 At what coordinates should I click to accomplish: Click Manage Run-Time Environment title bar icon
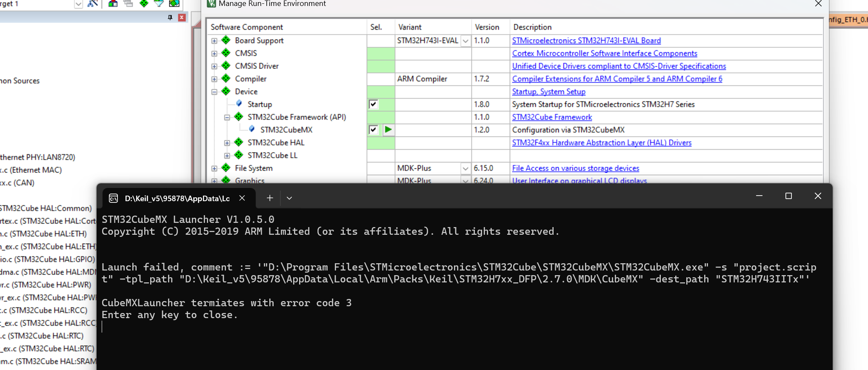(x=211, y=3)
